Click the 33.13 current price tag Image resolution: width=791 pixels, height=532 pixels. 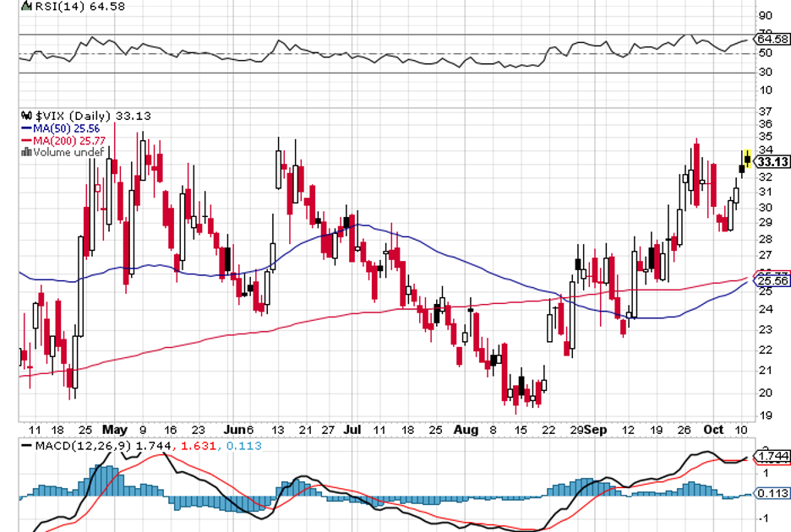coord(772,162)
